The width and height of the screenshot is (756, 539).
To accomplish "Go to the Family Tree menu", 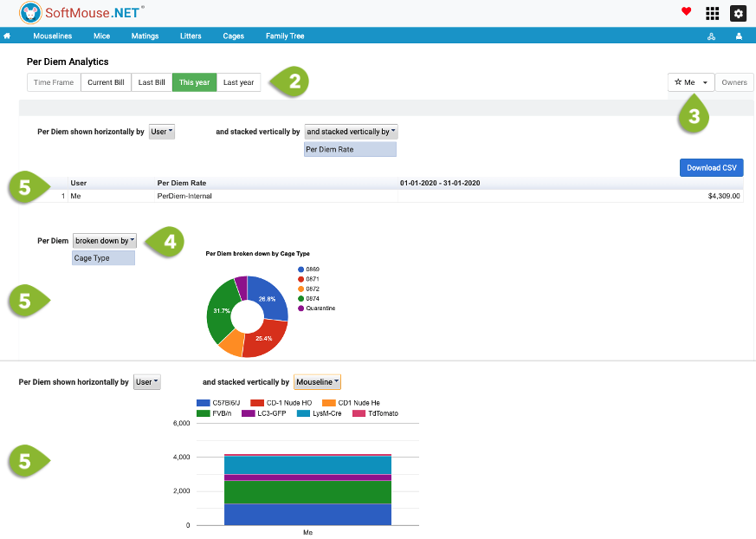I will 285,36.
